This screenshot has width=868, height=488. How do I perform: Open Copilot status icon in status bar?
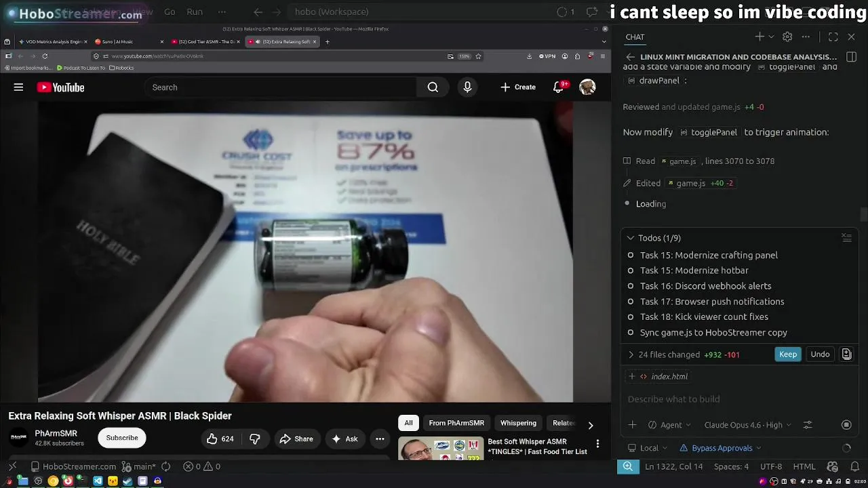click(x=833, y=466)
